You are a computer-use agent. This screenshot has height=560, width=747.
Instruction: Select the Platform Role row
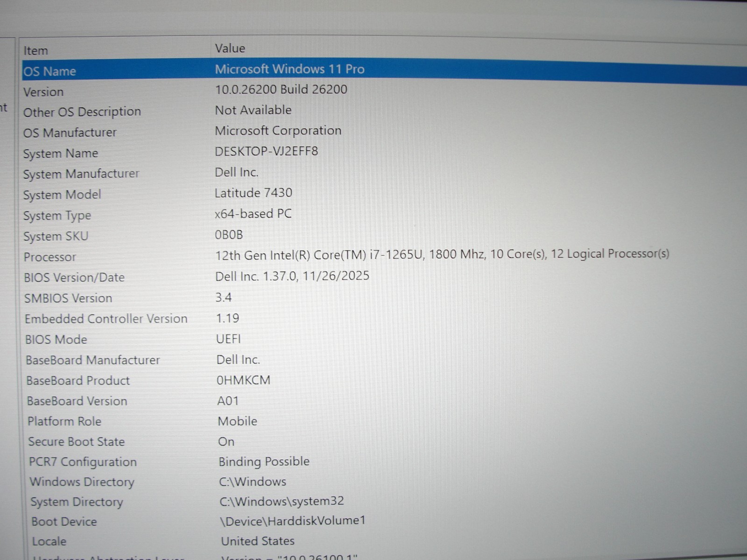[x=64, y=421]
